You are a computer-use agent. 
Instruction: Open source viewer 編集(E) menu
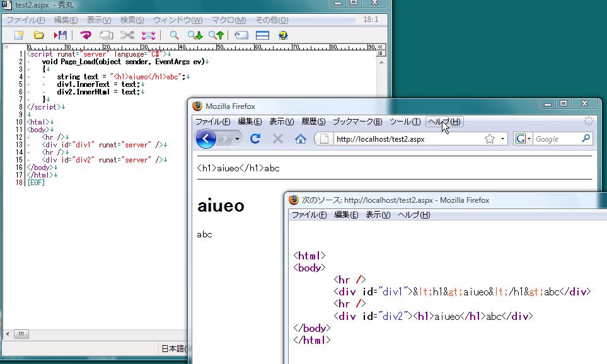346,215
